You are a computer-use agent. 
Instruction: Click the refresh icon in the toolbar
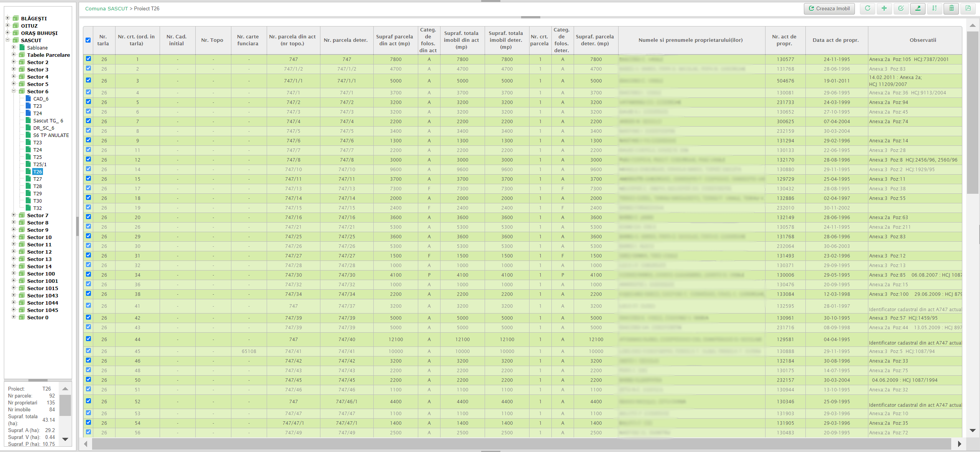(x=867, y=8)
